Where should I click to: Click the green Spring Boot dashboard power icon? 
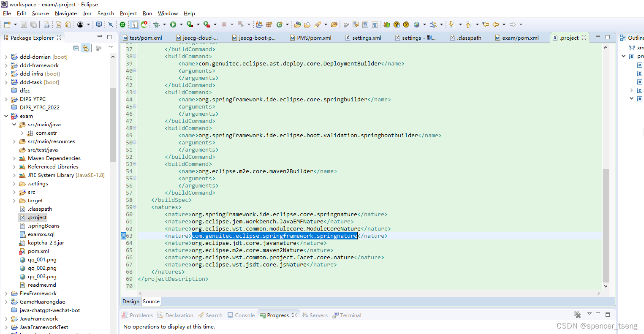(122, 24)
